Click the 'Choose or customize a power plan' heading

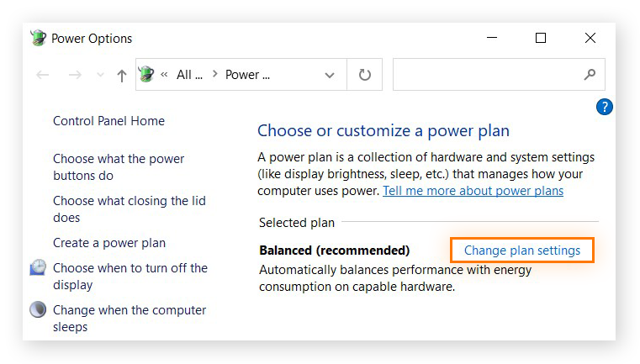click(383, 130)
